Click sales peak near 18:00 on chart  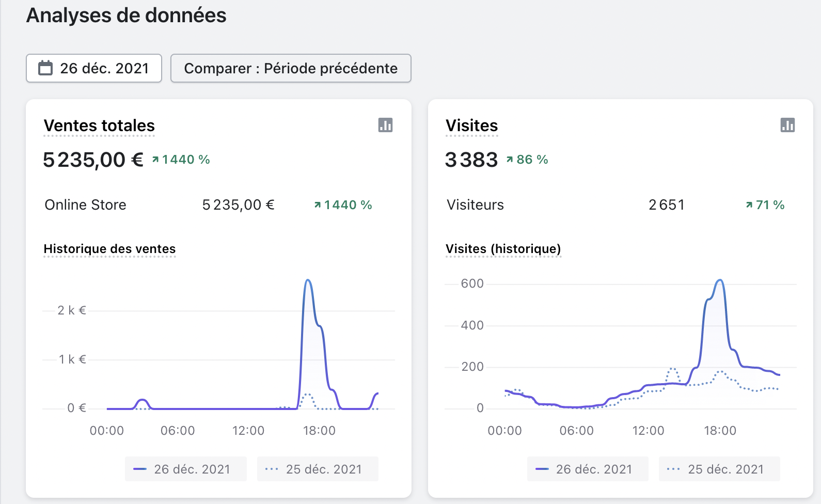click(308, 281)
